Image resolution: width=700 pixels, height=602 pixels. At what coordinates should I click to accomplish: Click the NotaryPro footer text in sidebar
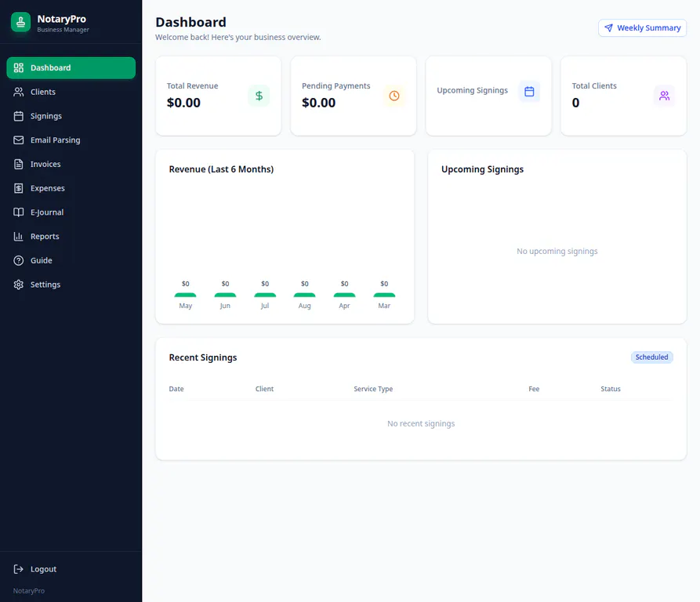coord(28,590)
